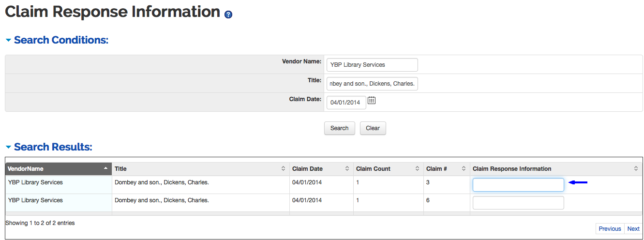Focus the Claim Date text field
Screen dimensions: 644x240
[x=346, y=103]
